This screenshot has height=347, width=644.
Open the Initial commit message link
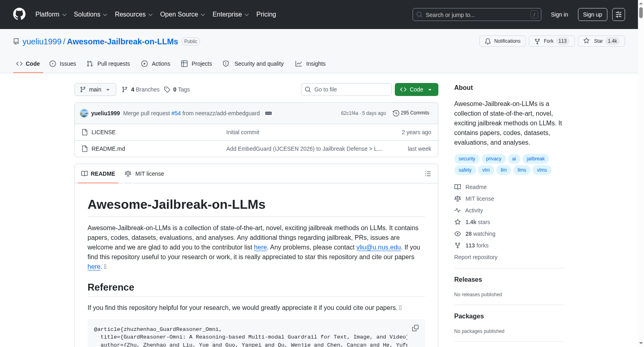click(243, 132)
